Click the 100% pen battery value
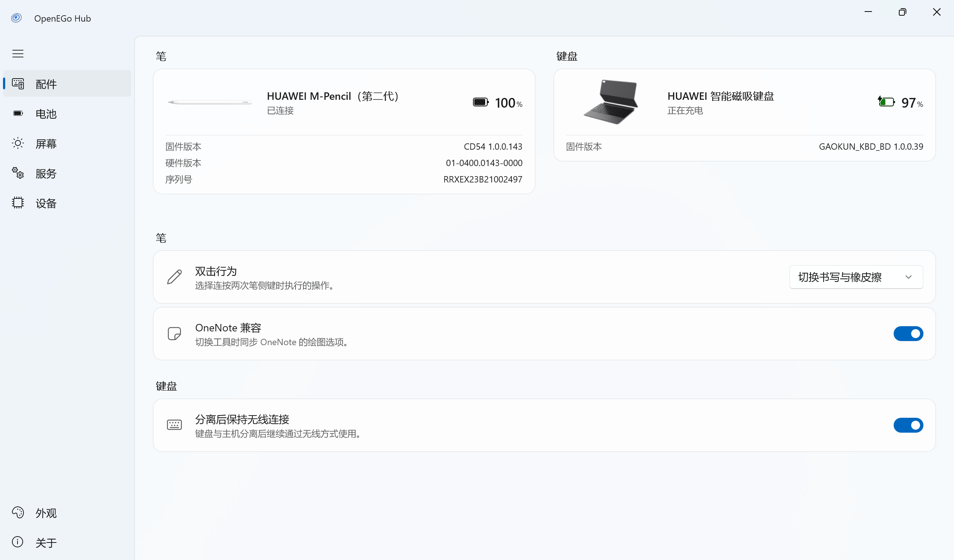 pyautogui.click(x=509, y=102)
